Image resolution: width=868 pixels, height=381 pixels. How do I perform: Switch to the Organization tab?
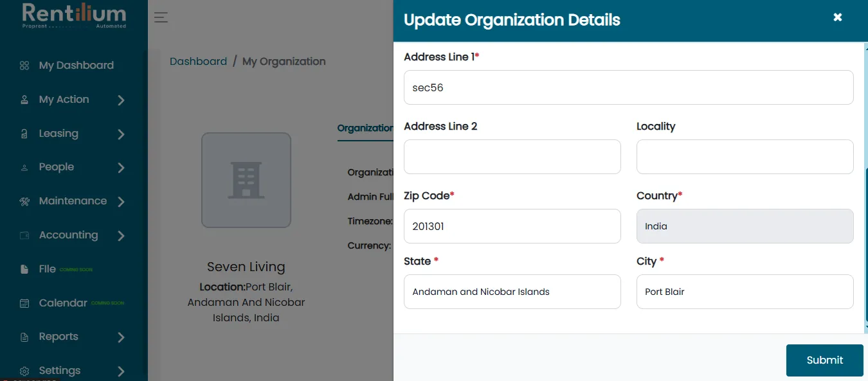[x=365, y=128]
